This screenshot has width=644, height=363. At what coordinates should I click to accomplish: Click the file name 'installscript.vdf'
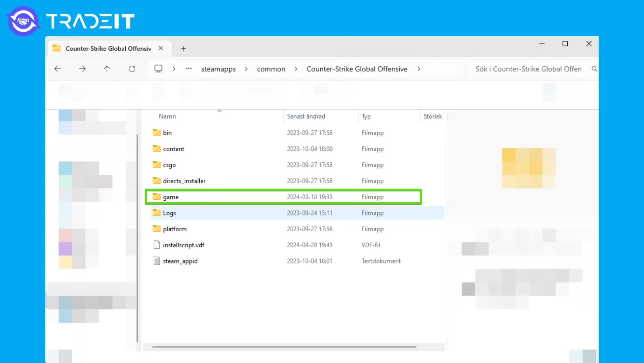pos(184,245)
